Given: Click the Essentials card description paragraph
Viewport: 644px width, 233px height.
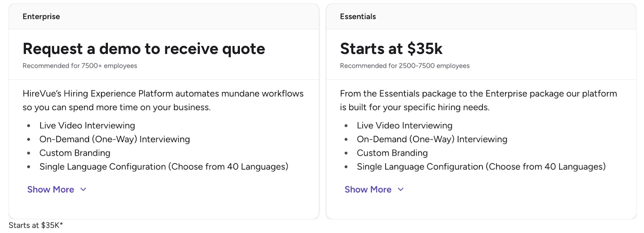Looking at the screenshot, I should click(x=478, y=100).
